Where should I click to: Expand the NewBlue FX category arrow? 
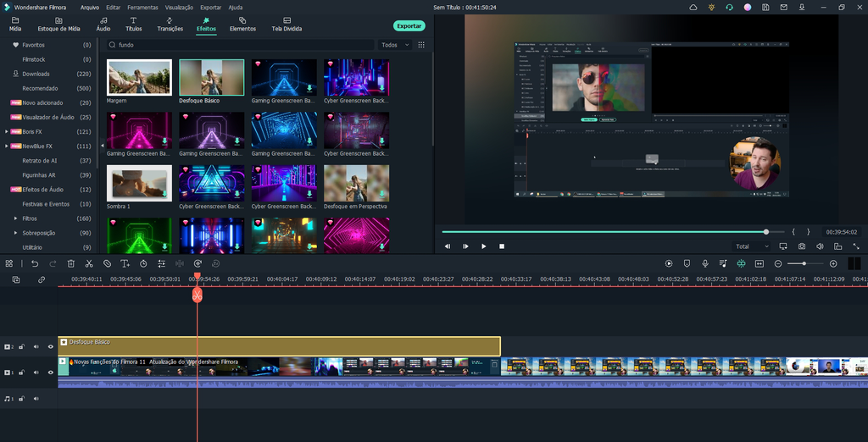pos(6,146)
